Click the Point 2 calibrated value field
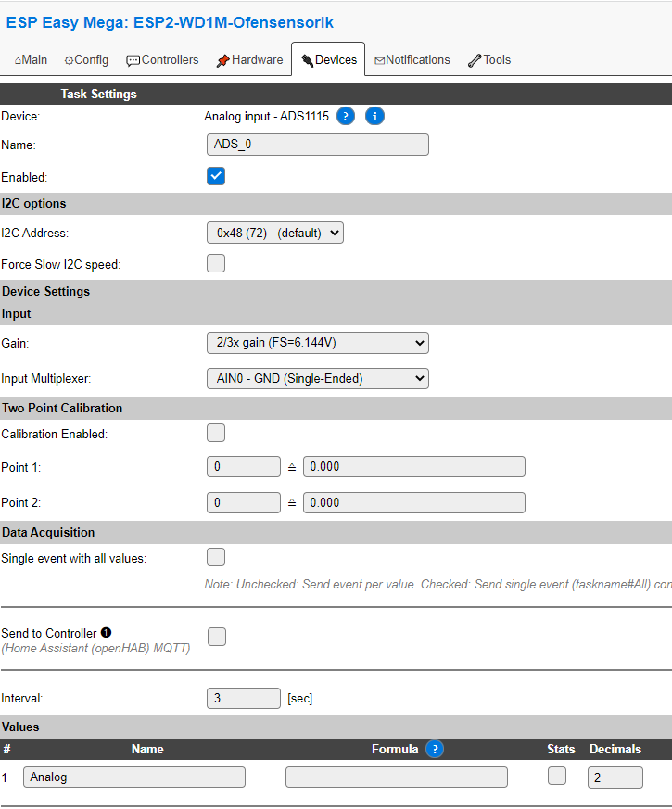Screen dimensions: 672x809 click(x=414, y=502)
